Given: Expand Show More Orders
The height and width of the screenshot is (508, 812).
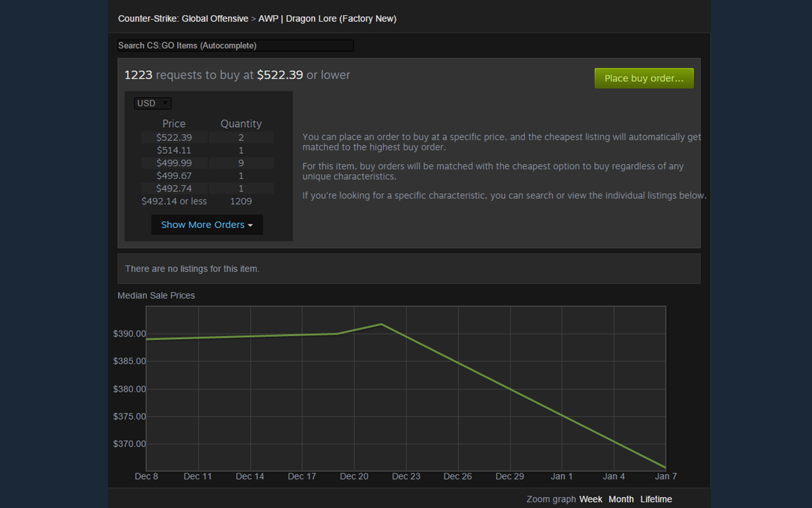Looking at the screenshot, I should click(x=207, y=225).
